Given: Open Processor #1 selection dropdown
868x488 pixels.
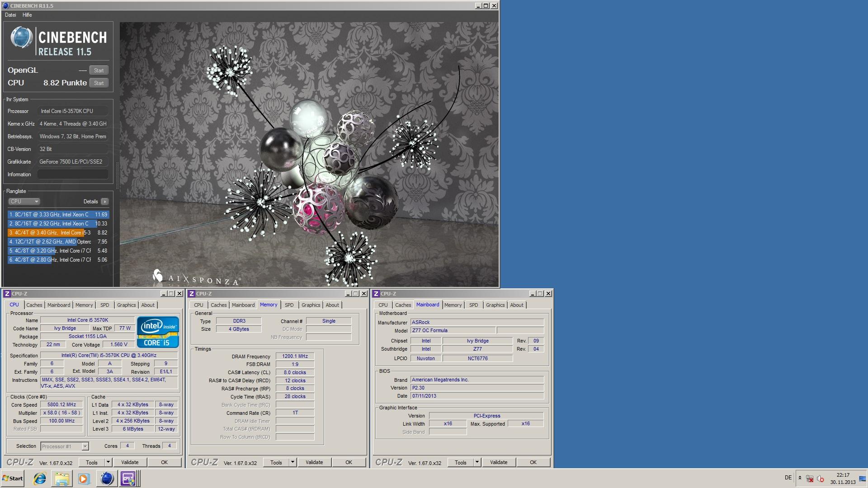Looking at the screenshot, I should 65,446.
